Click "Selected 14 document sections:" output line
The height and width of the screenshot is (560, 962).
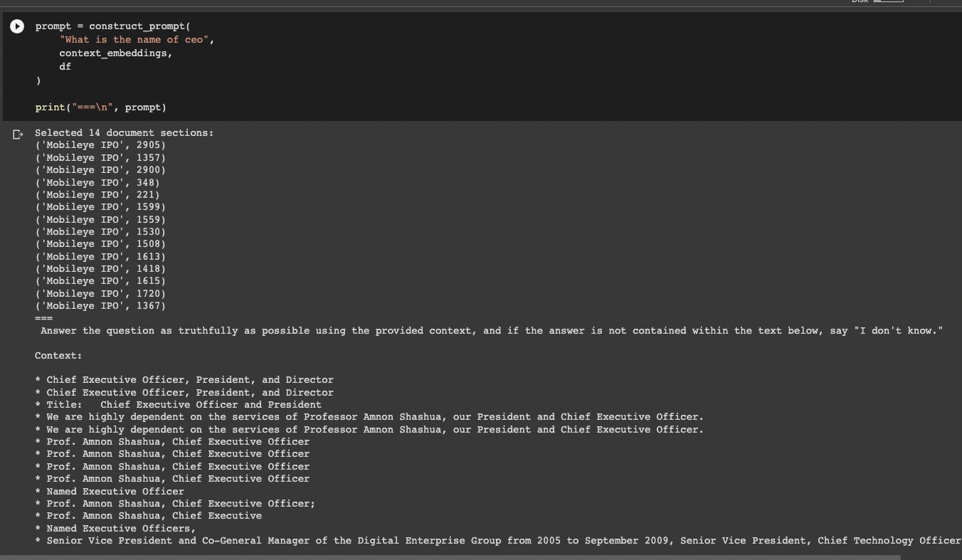[x=124, y=133]
